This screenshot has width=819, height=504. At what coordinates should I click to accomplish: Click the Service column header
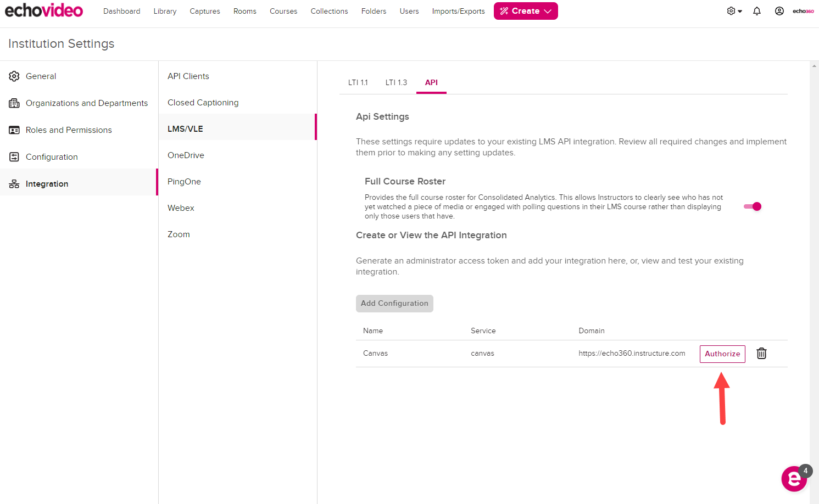tap(483, 331)
